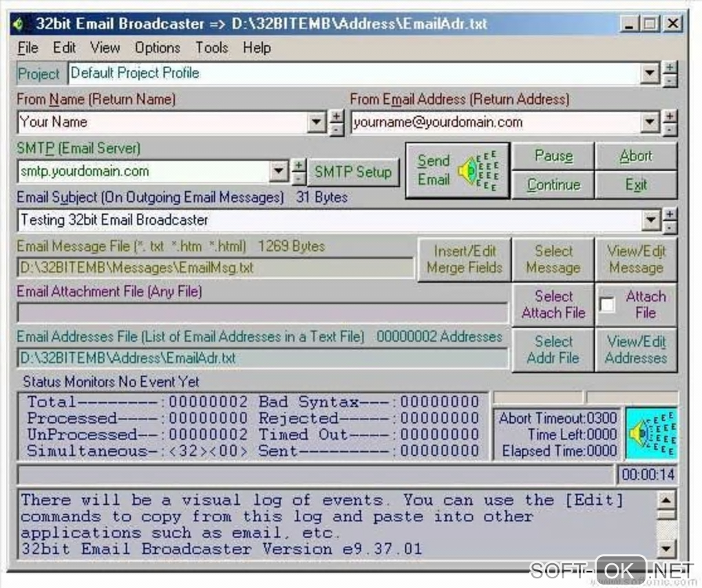702x588 pixels.
Task: Click the Send Email button
Action: 458,171
